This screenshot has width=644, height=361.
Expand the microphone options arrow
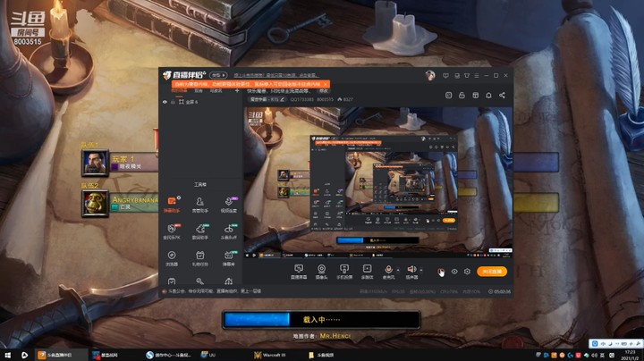[398, 270]
